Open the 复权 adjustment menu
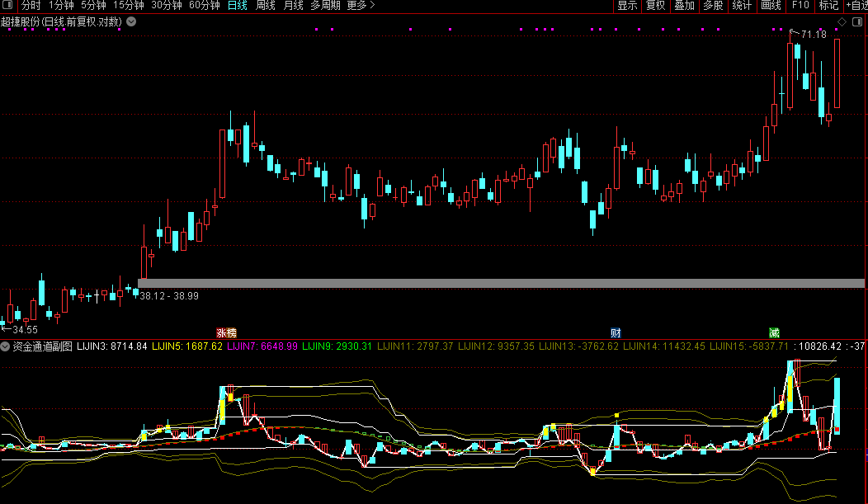 pyautogui.click(x=655, y=6)
